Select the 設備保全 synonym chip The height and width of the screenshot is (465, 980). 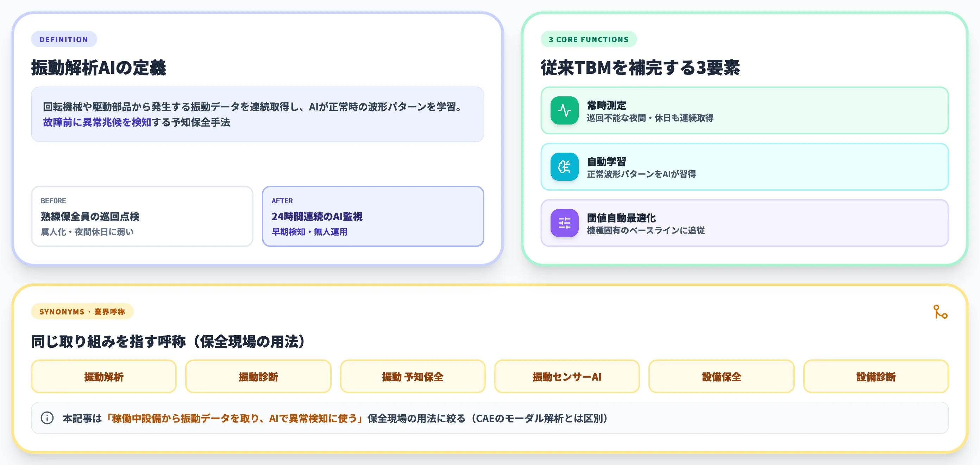(721, 376)
